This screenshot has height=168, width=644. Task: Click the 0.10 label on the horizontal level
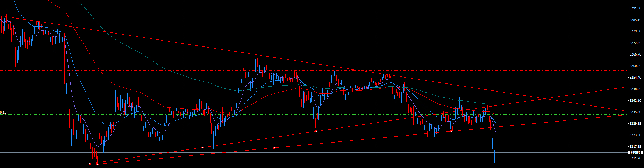(3, 112)
